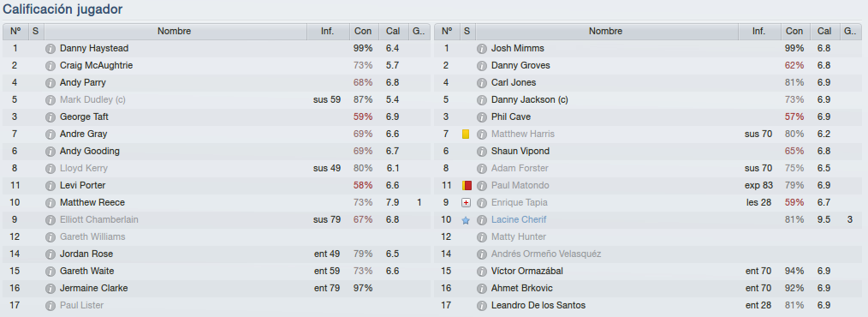Sort left table by Con column
Screen dimensions: 868x317
(x=363, y=32)
